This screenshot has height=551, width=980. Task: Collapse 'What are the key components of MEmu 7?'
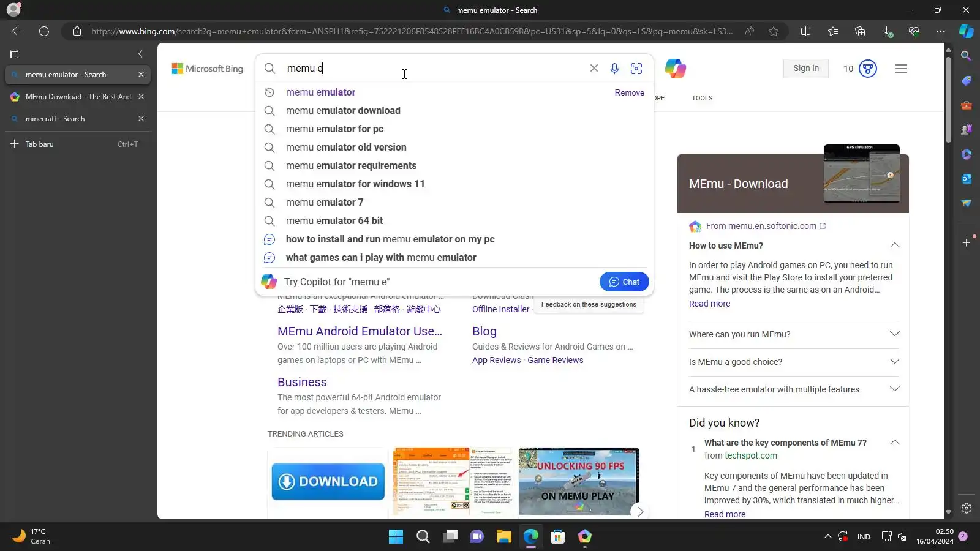tap(895, 443)
